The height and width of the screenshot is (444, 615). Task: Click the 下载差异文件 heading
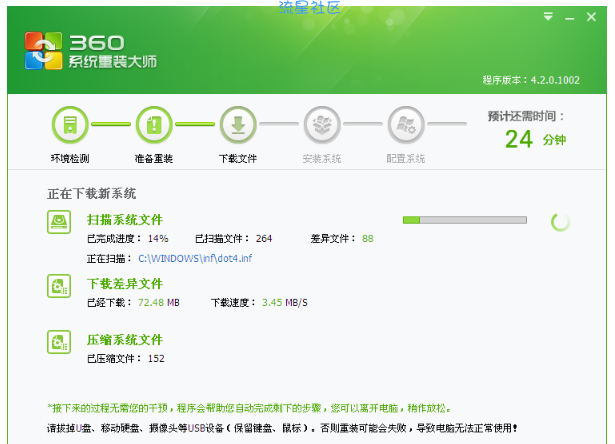click(125, 284)
